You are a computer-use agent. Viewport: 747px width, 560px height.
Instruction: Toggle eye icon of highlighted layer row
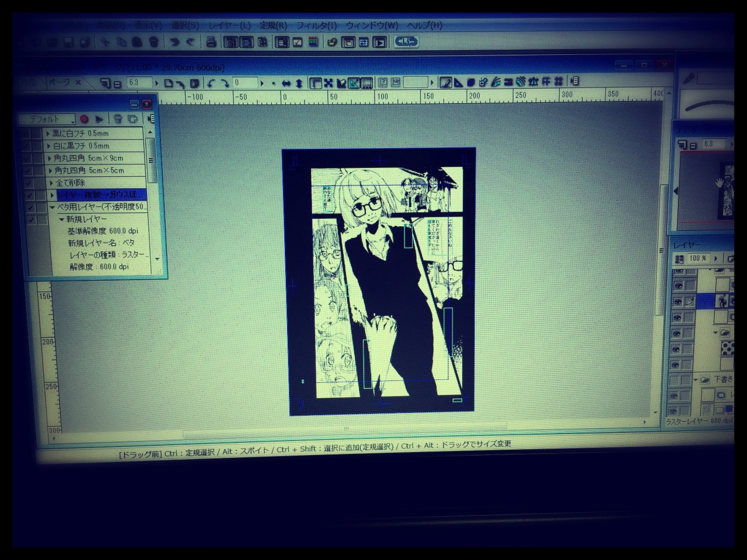point(678,302)
